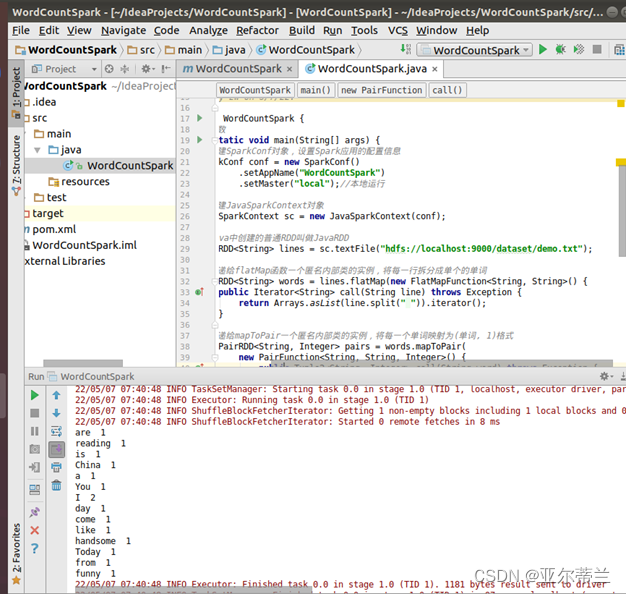Click main() breadcrumb in editor
Image resolution: width=626 pixels, height=594 pixels.
tap(315, 90)
